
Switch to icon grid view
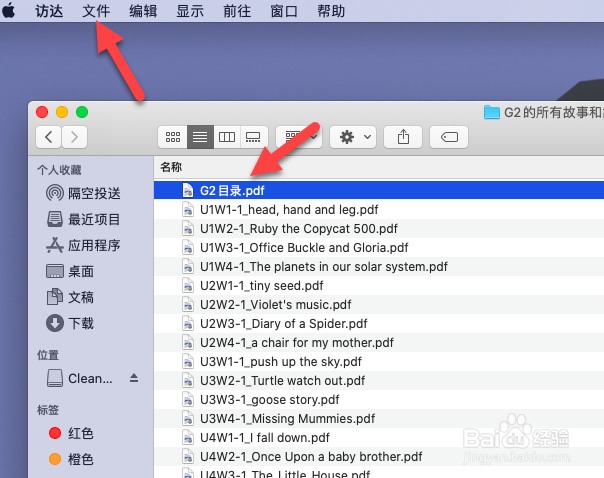tap(173, 137)
